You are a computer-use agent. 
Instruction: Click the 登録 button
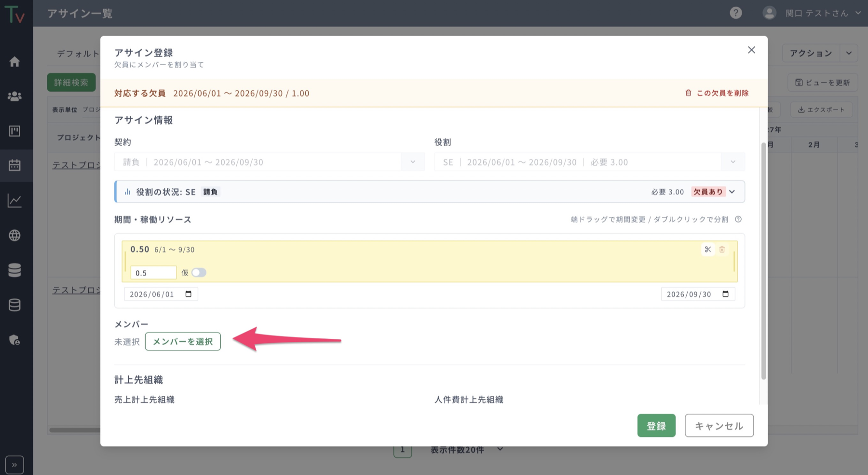coord(656,426)
